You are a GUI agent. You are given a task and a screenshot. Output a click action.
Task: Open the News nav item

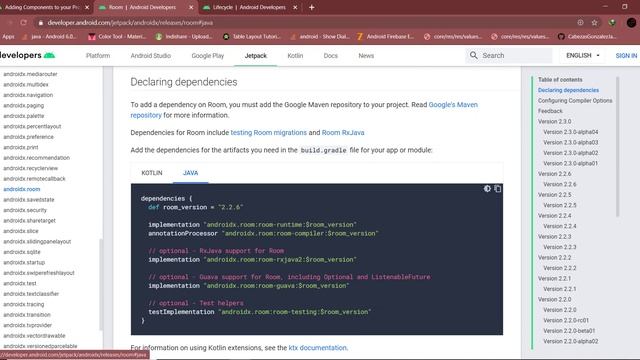(366, 56)
